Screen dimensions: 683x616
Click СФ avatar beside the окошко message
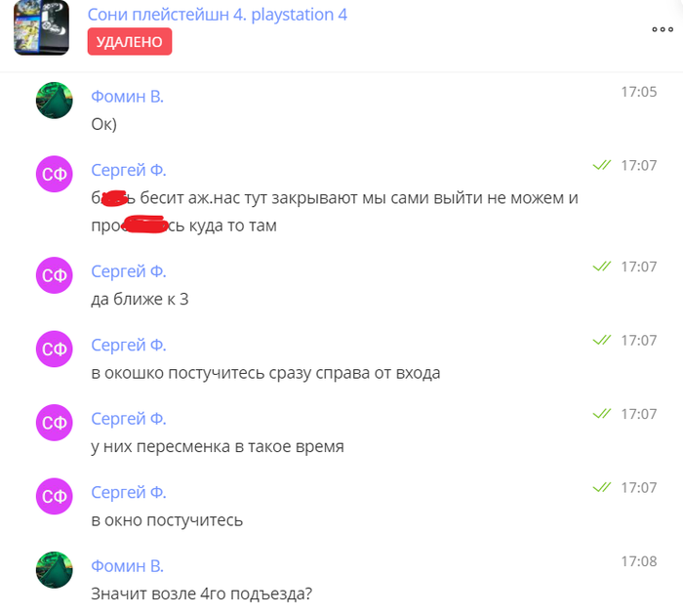pyautogui.click(x=55, y=349)
